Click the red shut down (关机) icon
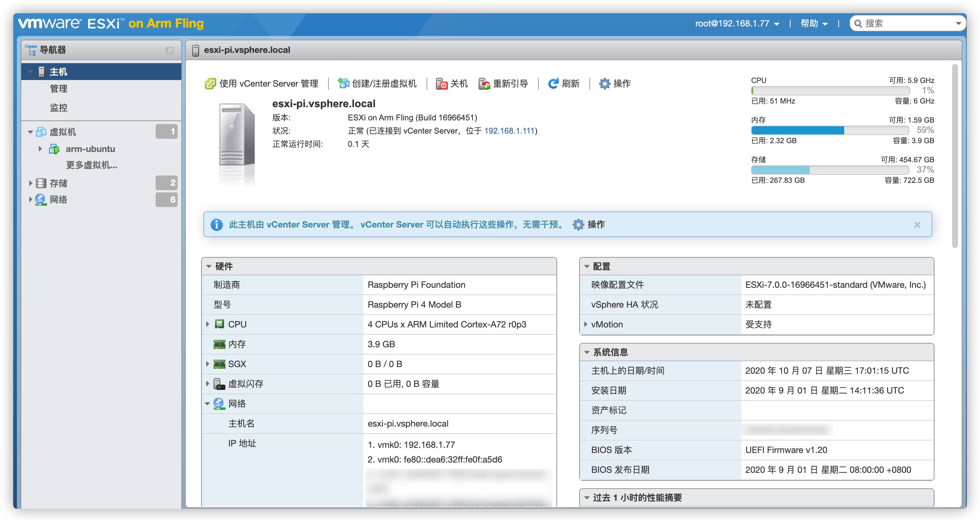This screenshot has height=522, width=980. [441, 83]
